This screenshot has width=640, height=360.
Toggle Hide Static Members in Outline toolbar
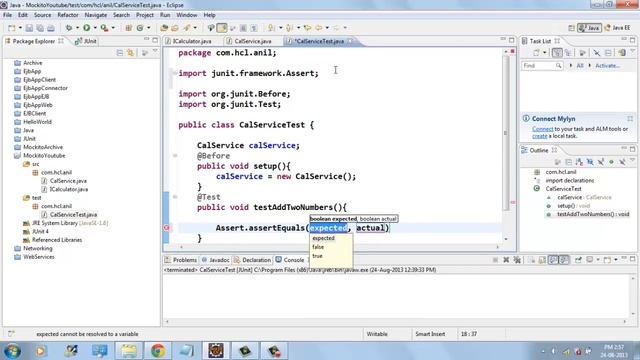pyautogui.click(x=600, y=162)
